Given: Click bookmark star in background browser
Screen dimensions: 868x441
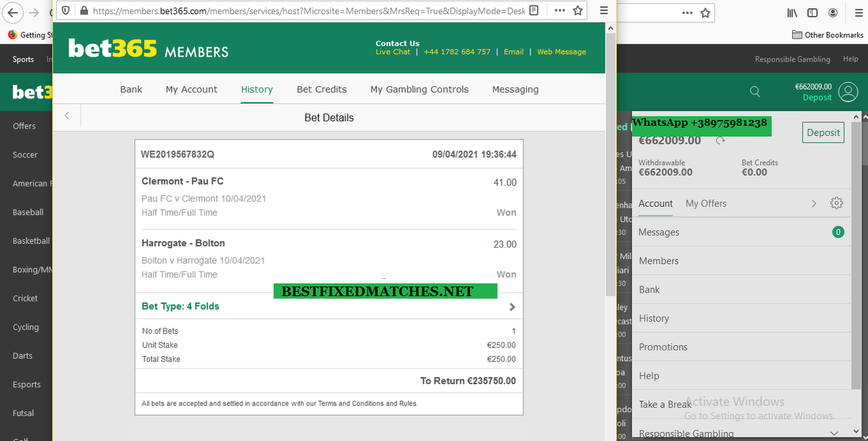Looking at the screenshot, I should click(705, 12).
